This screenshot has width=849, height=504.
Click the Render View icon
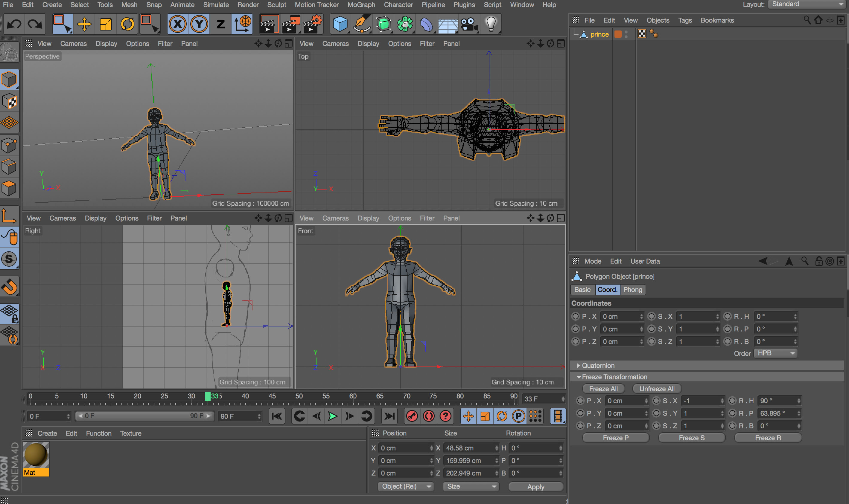pyautogui.click(x=269, y=24)
